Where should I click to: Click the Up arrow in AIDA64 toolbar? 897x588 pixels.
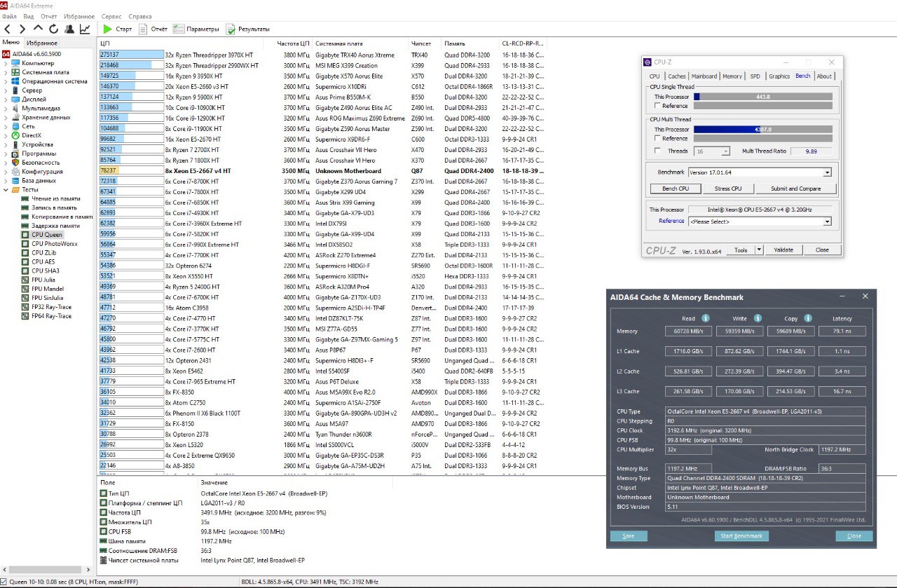coord(38,29)
